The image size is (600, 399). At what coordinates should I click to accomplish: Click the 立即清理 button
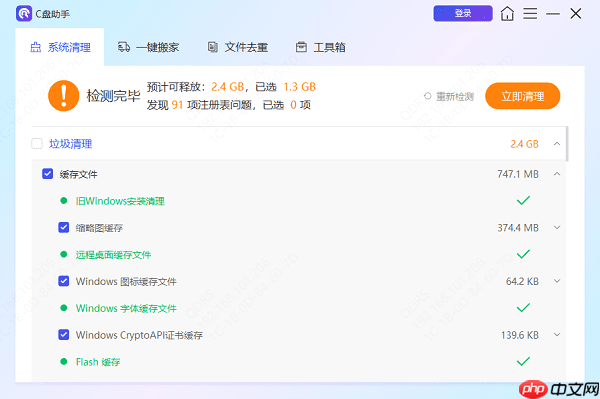tap(522, 96)
